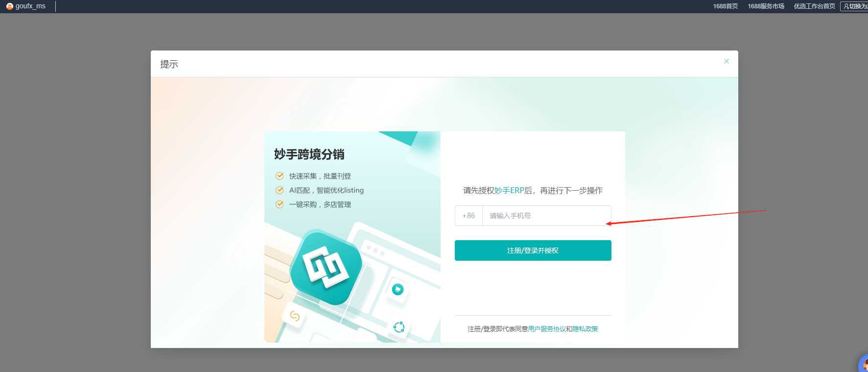Click the 妙手跨境分销 heading
This screenshot has width=868, height=372.
click(309, 154)
